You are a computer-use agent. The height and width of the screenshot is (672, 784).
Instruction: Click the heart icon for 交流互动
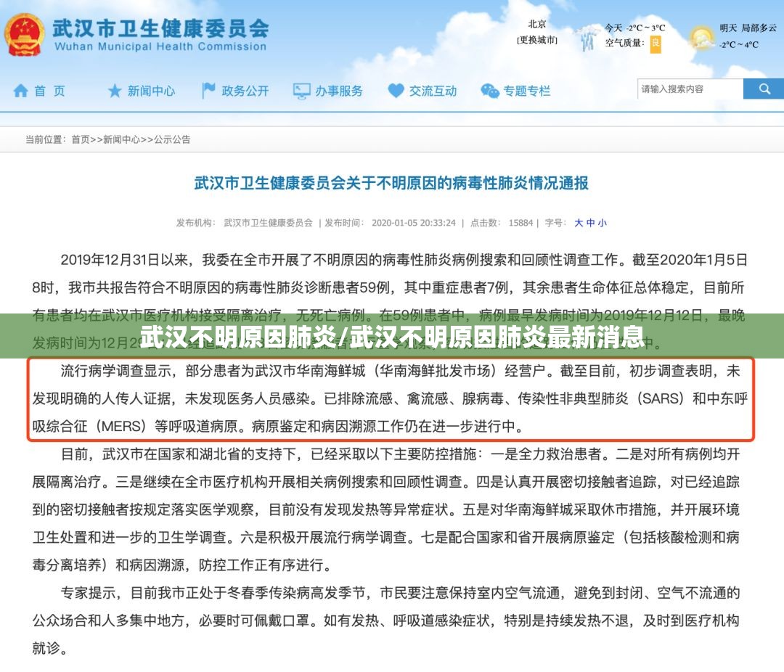[396, 91]
